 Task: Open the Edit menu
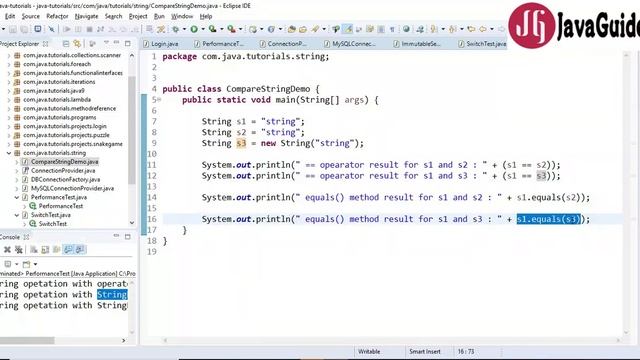point(10,16)
